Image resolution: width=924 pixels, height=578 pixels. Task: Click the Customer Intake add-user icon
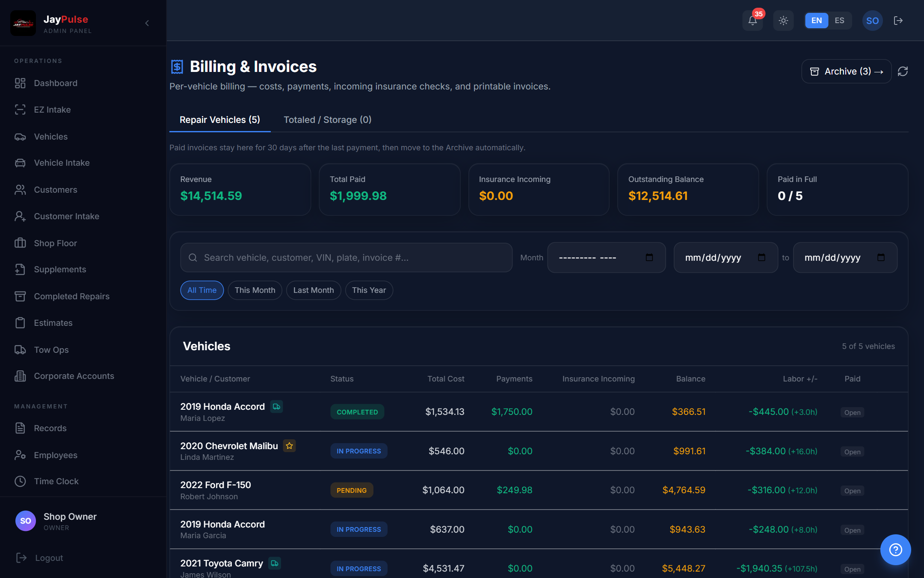20,216
